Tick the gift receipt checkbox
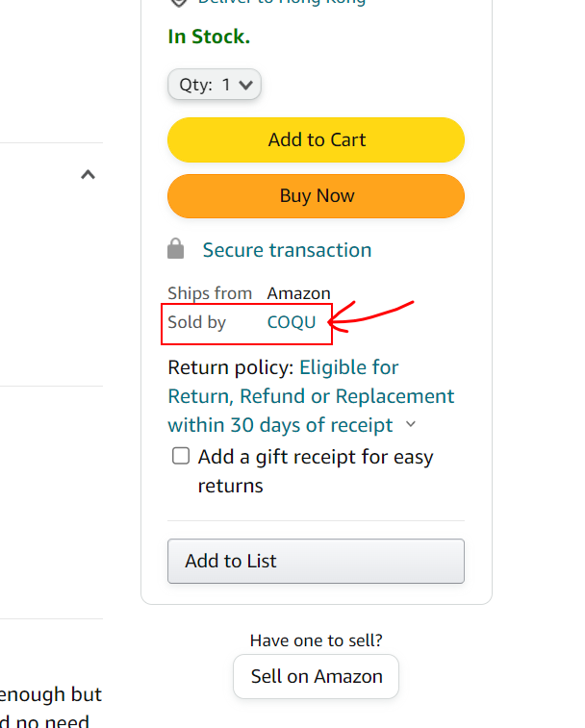 [181, 456]
